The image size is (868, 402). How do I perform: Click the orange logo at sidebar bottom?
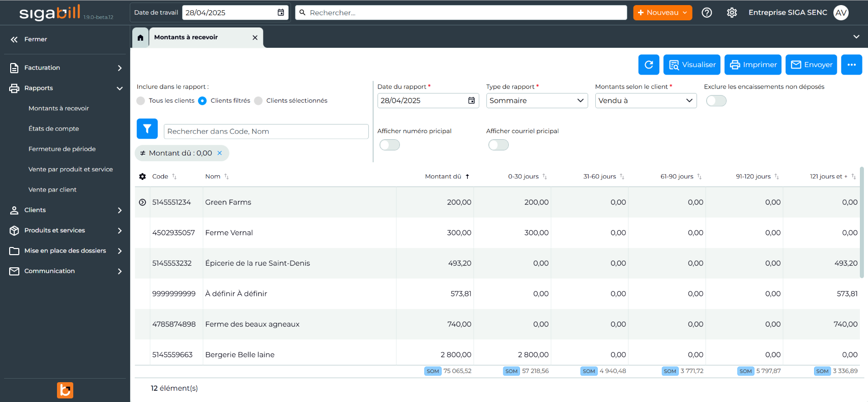click(x=65, y=390)
